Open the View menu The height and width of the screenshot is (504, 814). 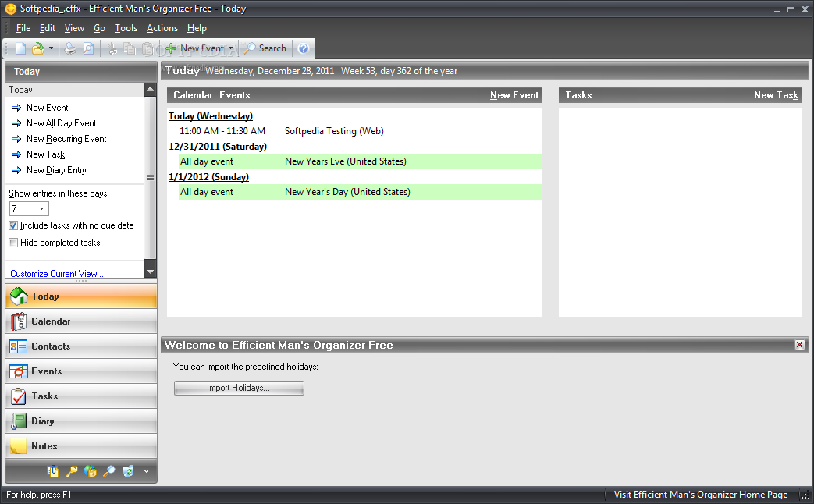(74, 28)
